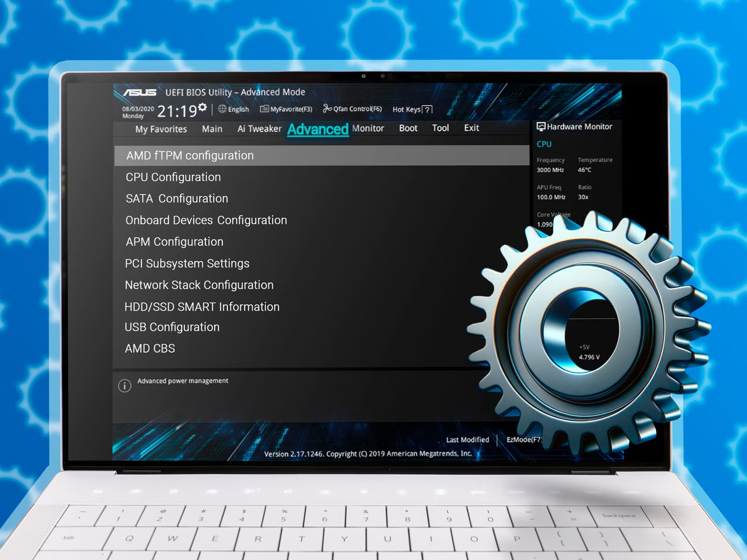Image resolution: width=747 pixels, height=560 pixels.
Task: Click the ASUS logo in the header
Action: click(140, 92)
